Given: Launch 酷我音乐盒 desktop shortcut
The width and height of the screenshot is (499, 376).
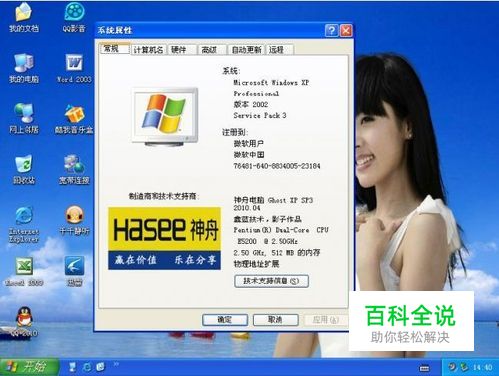Looking at the screenshot, I should click(x=74, y=118).
